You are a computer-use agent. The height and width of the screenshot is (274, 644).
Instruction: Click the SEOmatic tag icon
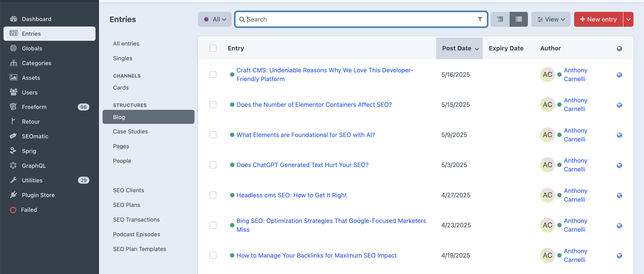pos(14,136)
